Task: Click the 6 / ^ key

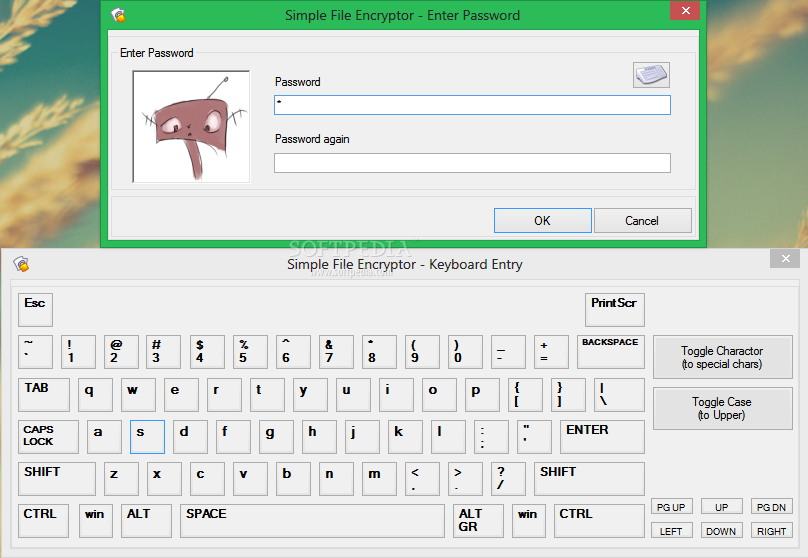Action: (x=293, y=352)
